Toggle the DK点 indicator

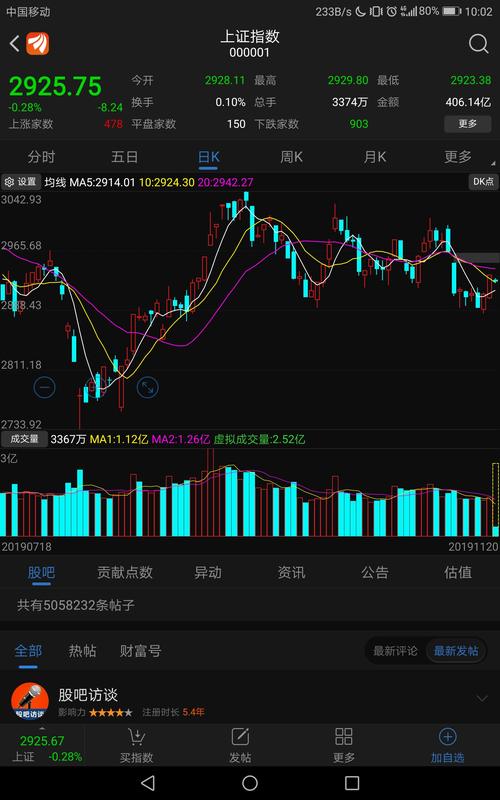coord(483,182)
